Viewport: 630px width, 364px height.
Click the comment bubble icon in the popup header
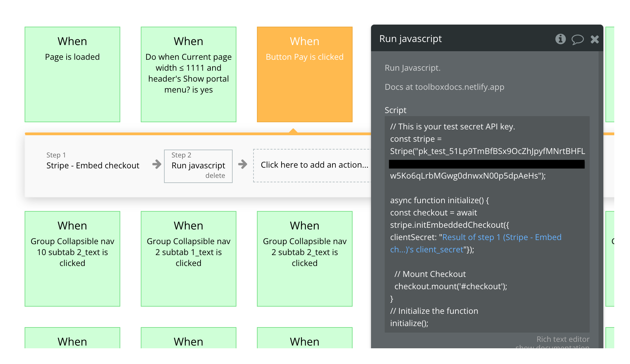[x=578, y=40]
